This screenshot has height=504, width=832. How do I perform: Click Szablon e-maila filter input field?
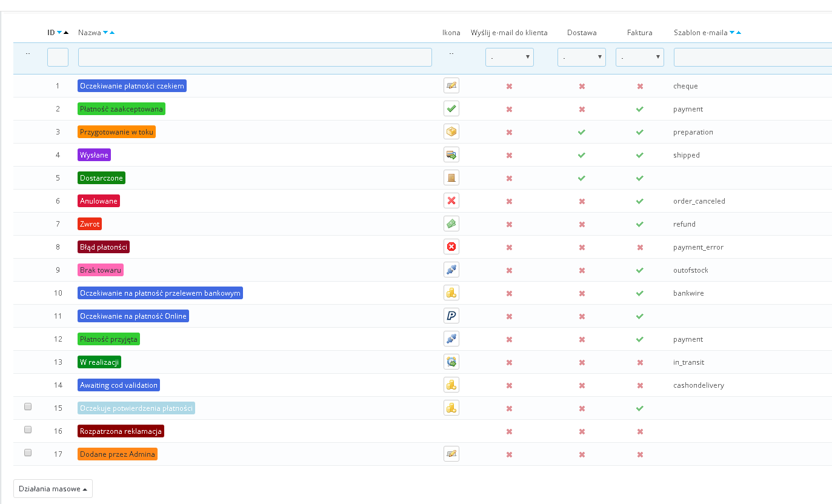coord(753,58)
